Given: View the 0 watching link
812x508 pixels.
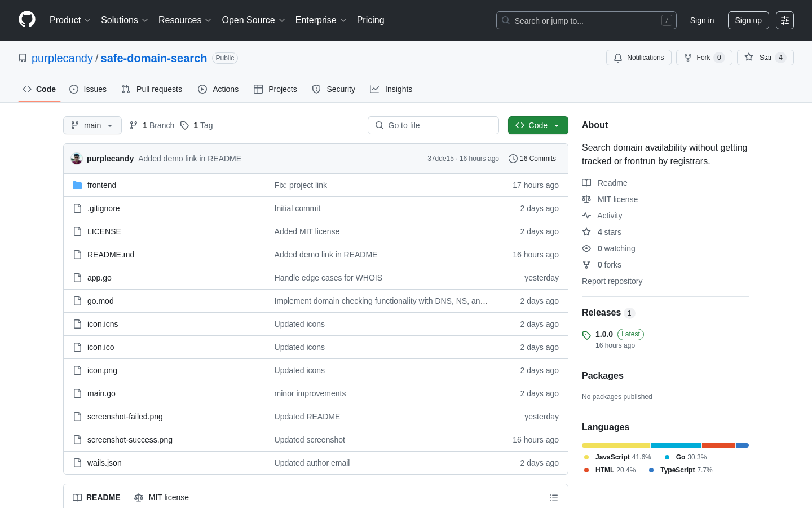Looking at the screenshot, I should point(608,248).
